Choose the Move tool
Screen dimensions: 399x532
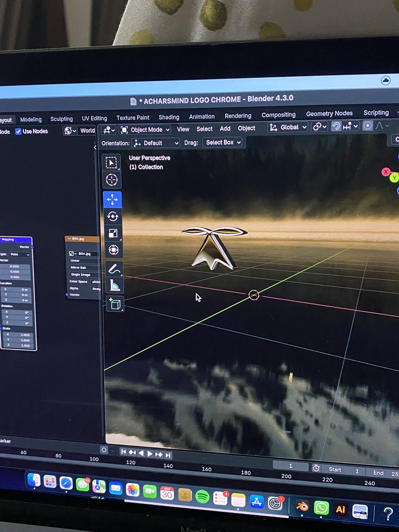(112, 199)
